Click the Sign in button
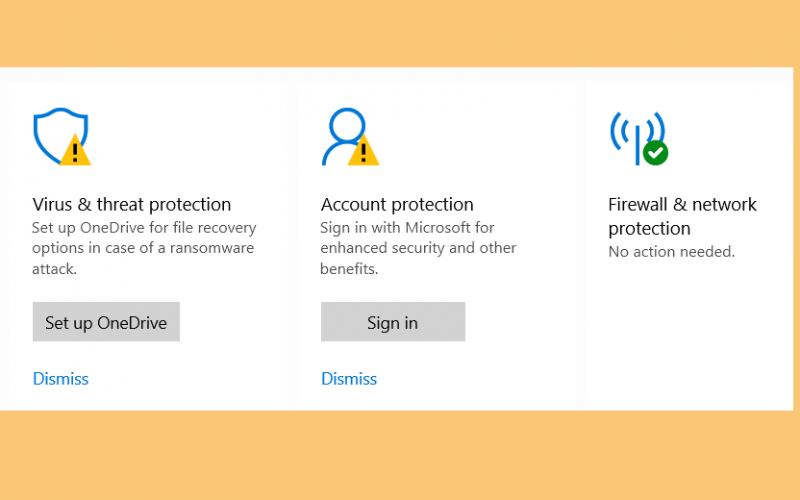Screen dimensions: 800x500 pyautogui.click(x=393, y=321)
